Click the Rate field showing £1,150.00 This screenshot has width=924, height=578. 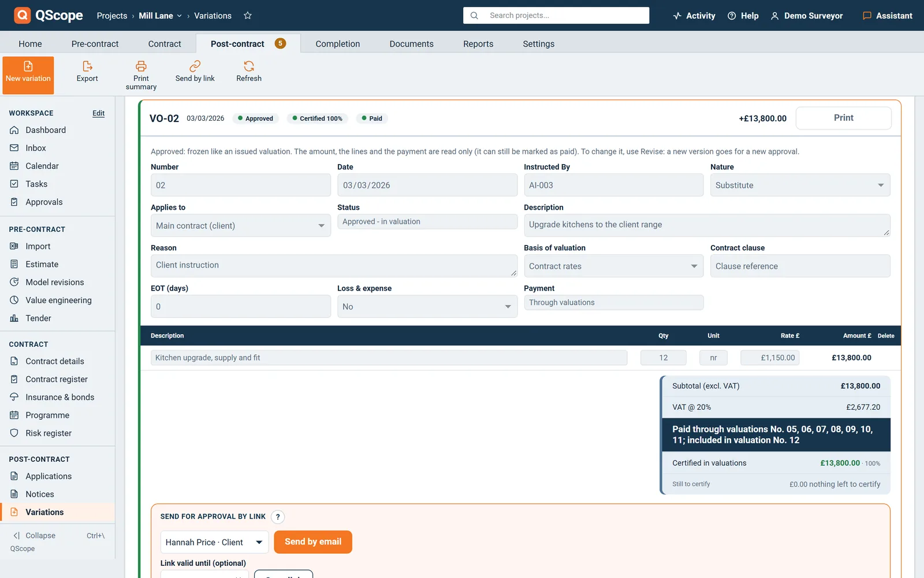tap(770, 358)
